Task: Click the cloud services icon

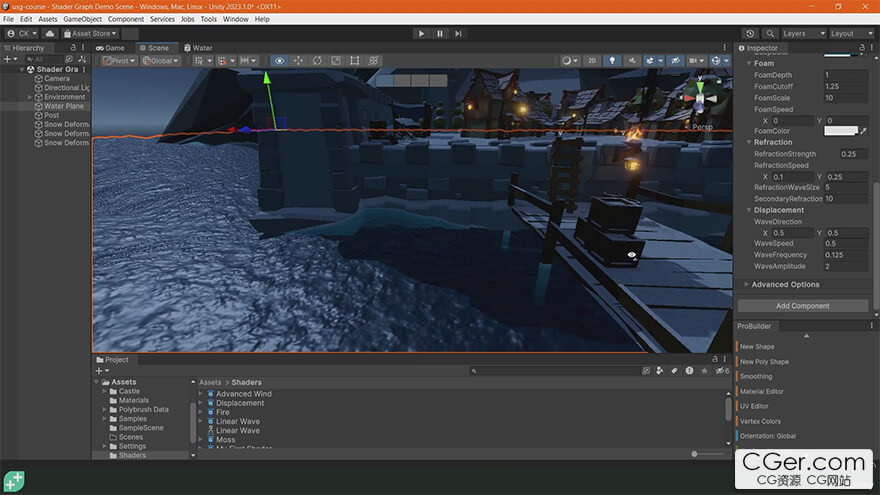Action: coord(50,34)
